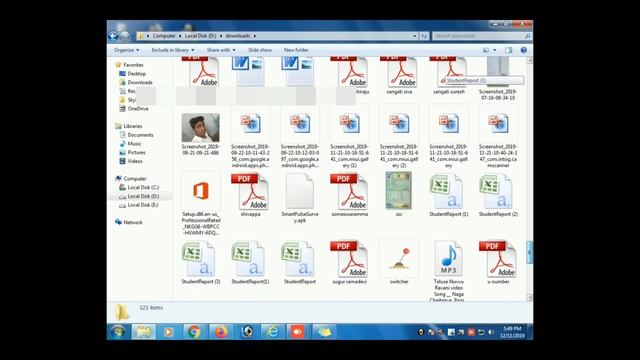Viewport: 640px width, 360px height.
Task: Click the vertical scrollbar thumb
Action: point(529,252)
